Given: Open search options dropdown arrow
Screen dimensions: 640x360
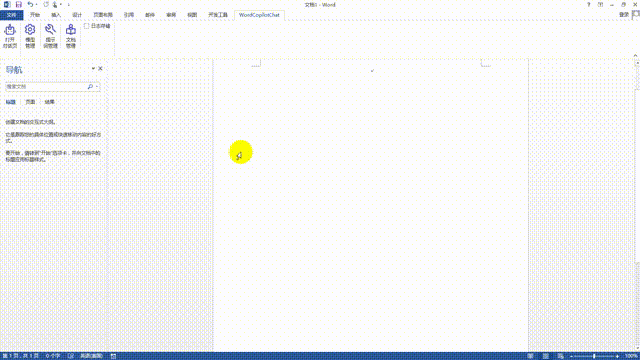Looking at the screenshot, I should pos(97,87).
